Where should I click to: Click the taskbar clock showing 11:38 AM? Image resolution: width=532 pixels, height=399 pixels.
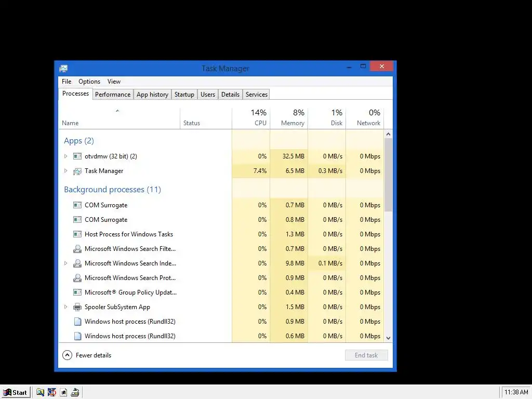516,393
